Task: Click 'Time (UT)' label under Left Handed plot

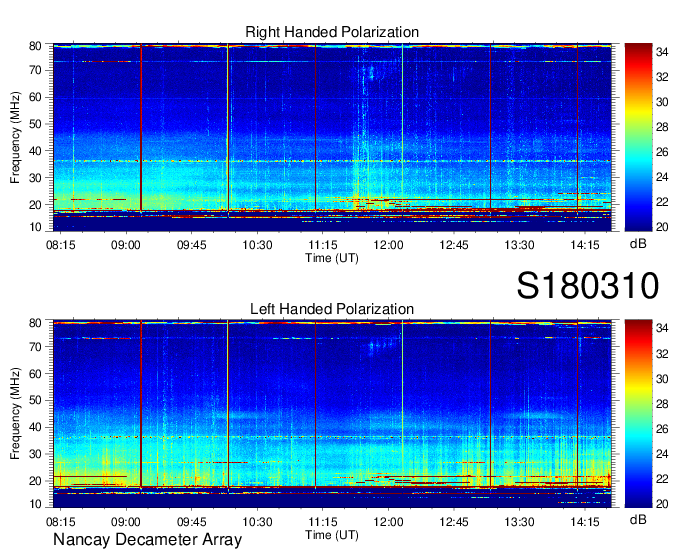Action: 332,535
